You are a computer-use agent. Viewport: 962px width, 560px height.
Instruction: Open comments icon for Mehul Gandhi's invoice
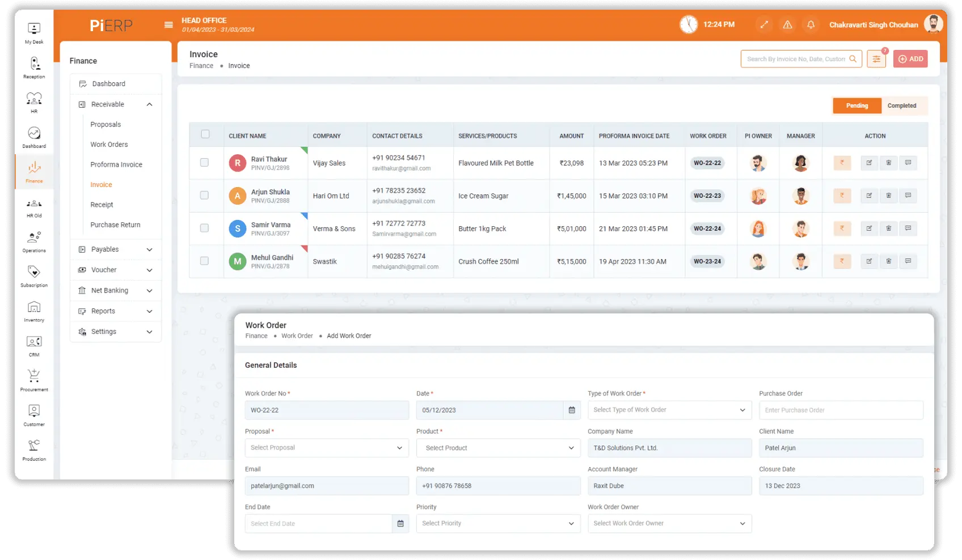tap(908, 261)
